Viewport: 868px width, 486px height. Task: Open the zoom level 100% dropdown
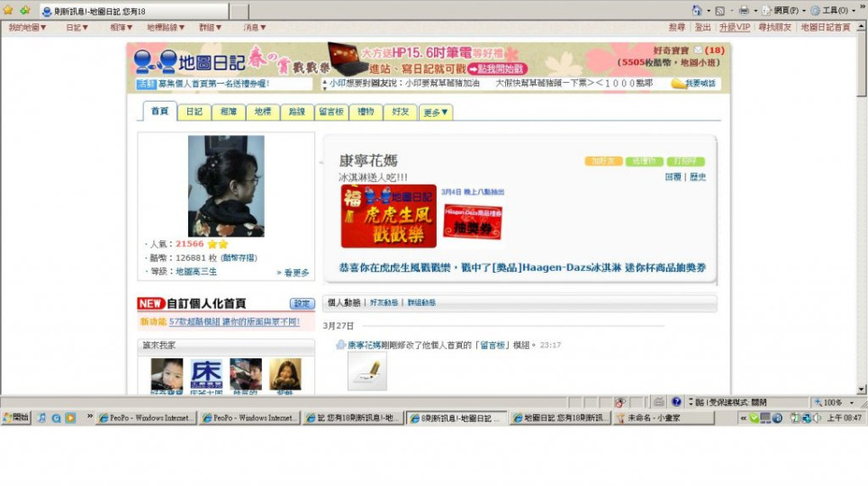tap(836, 402)
